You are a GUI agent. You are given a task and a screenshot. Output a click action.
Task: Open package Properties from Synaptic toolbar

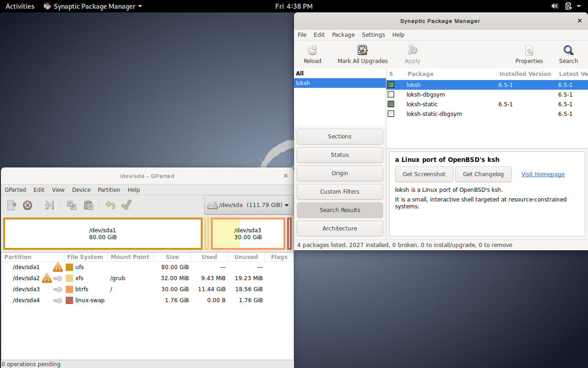coord(529,50)
